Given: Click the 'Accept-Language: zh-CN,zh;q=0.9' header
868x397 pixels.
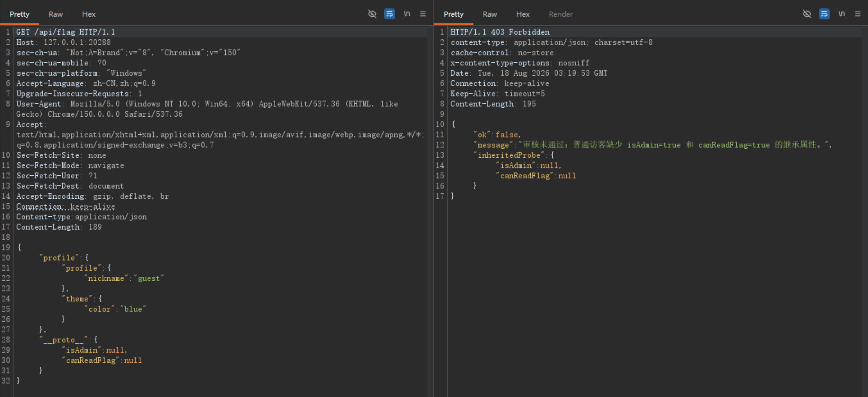Looking at the screenshot, I should tap(86, 83).
